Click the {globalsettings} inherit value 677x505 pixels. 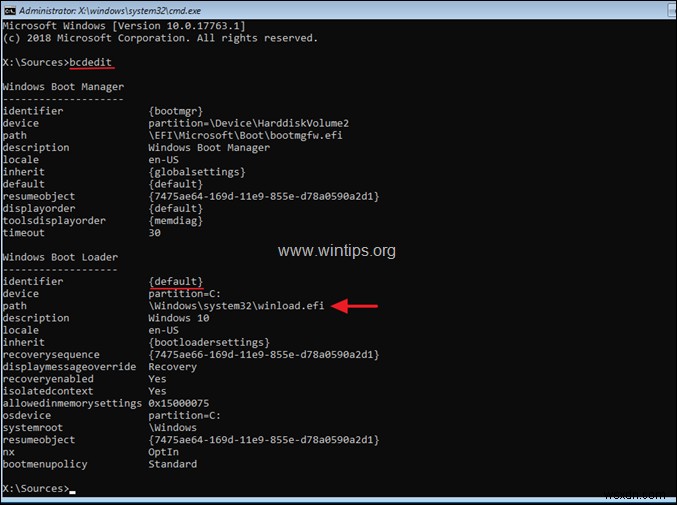point(197,172)
